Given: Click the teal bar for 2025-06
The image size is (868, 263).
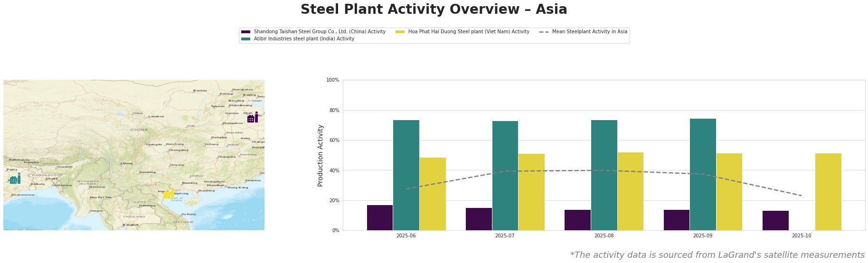Looking at the screenshot, I should click(406, 175).
